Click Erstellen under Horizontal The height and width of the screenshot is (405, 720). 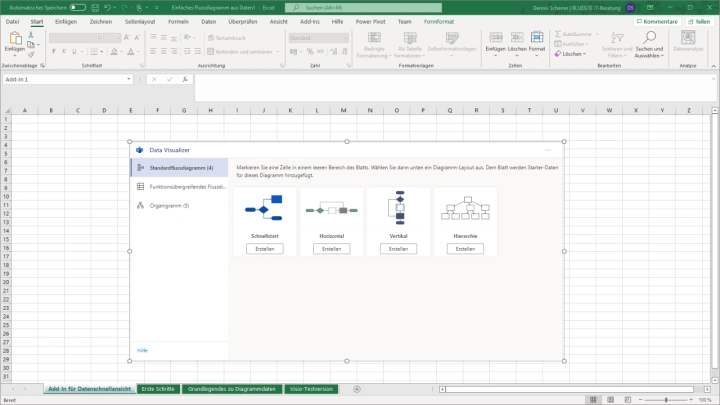click(332, 249)
